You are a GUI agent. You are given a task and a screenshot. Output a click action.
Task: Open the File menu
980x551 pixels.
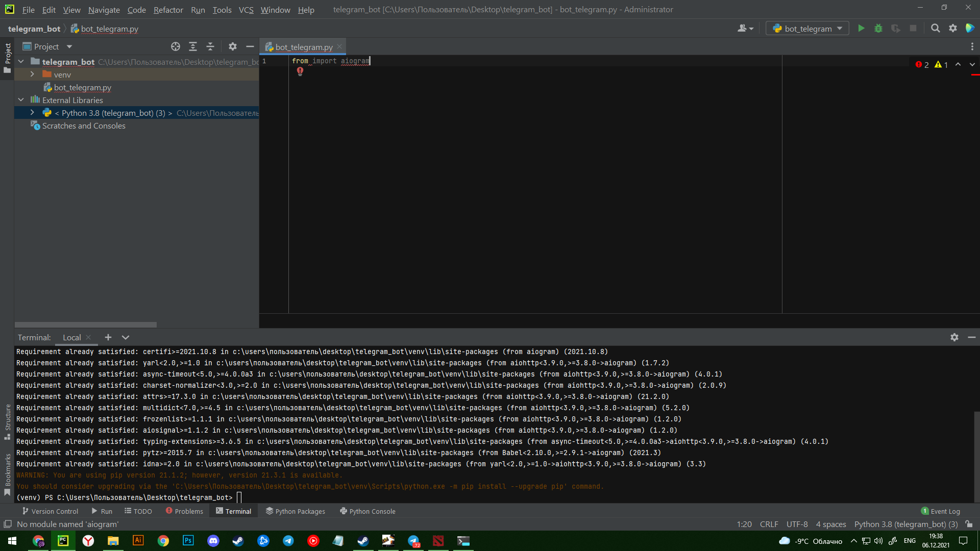(x=28, y=10)
